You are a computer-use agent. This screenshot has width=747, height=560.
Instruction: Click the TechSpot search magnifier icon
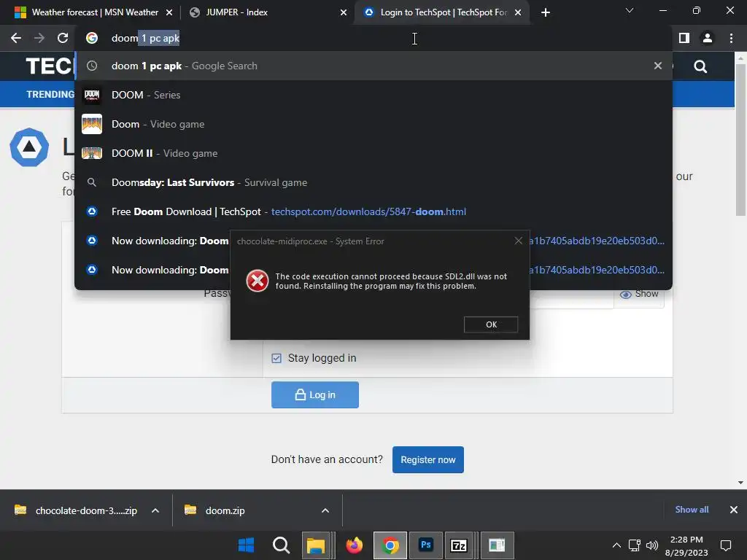pyautogui.click(x=700, y=66)
